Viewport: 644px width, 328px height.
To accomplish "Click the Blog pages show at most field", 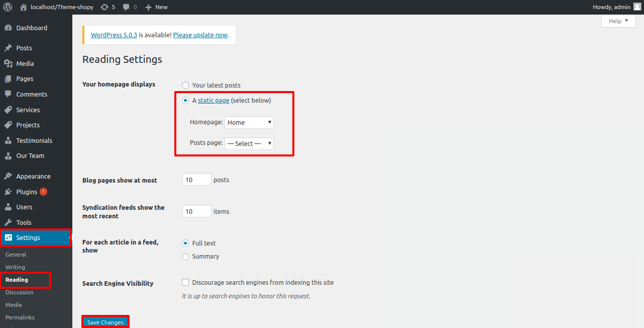I will (197, 180).
